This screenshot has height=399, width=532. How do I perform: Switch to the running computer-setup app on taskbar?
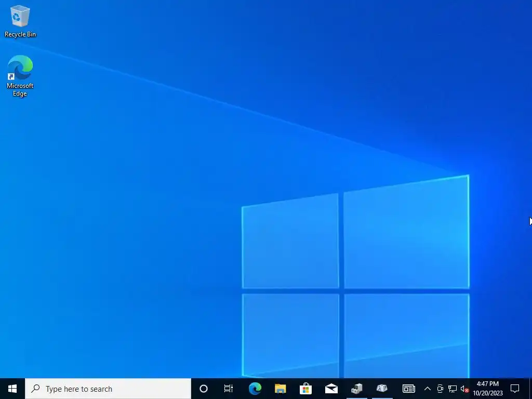pyautogui.click(x=356, y=389)
